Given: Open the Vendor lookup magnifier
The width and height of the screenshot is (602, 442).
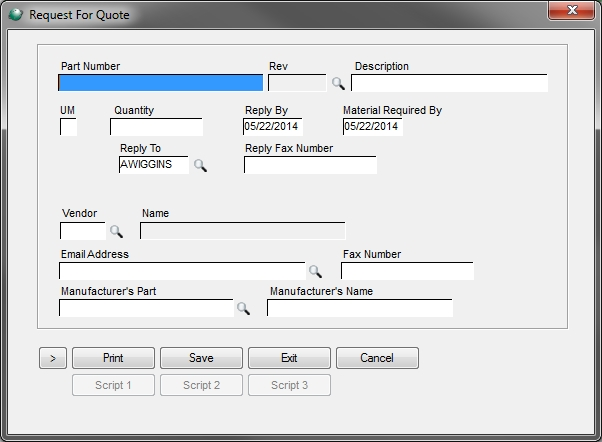Looking at the screenshot, I should tap(116, 231).
